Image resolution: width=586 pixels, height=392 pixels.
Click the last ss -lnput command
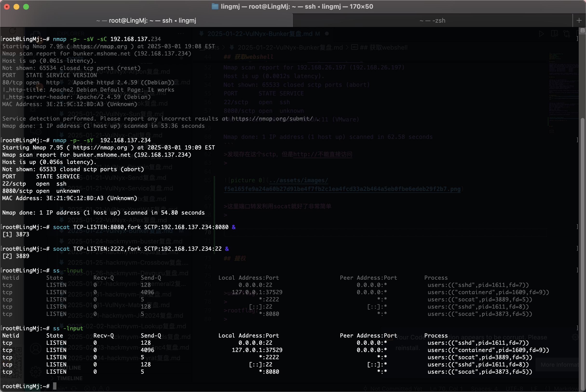68,328
